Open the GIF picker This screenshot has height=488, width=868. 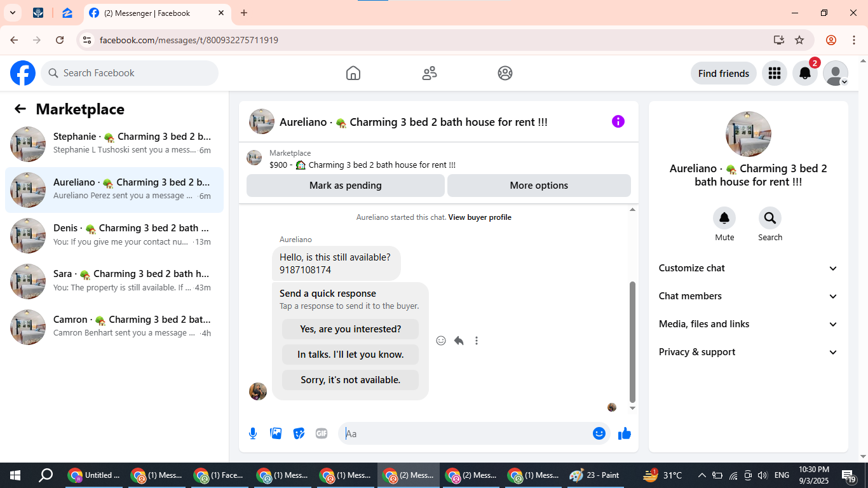[x=322, y=433]
